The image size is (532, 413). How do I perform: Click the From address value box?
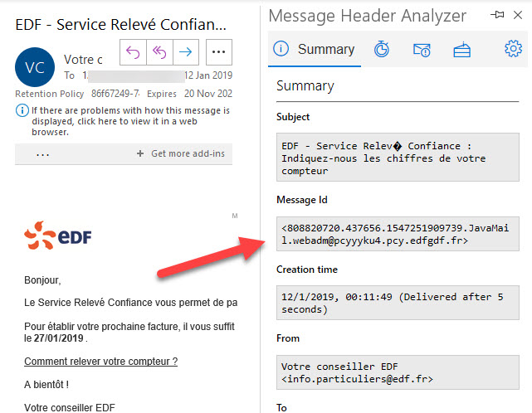398,372
